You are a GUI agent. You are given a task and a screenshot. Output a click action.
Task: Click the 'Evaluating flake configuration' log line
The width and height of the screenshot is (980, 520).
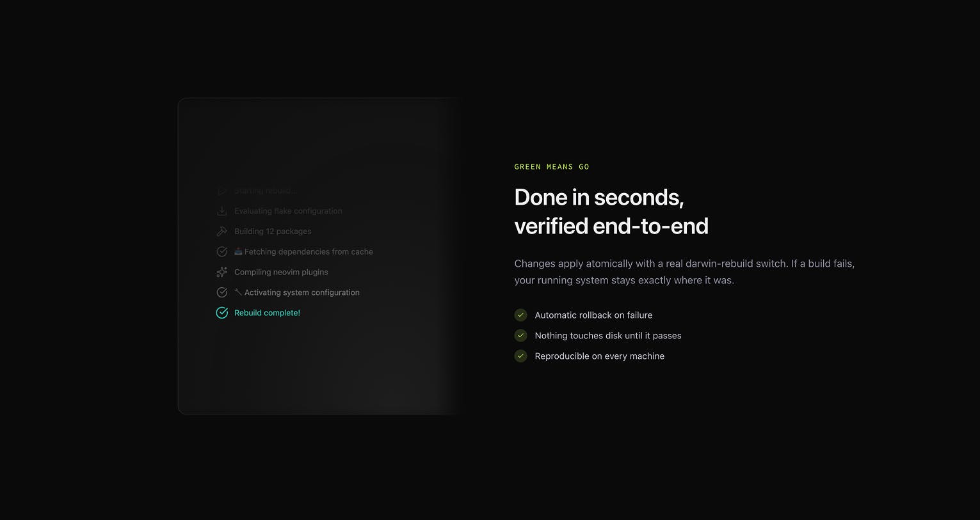coord(288,211)
